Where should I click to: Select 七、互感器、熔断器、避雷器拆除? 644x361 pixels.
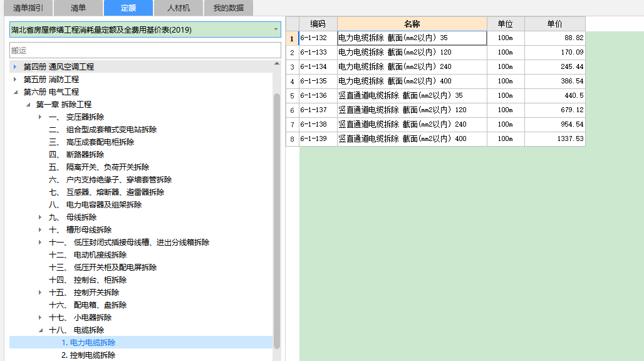click(106, 192)
